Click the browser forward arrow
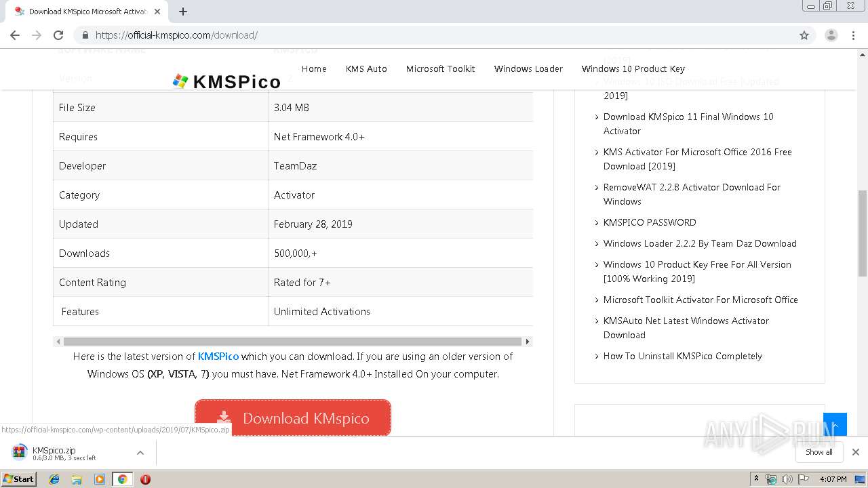Viewport: 868px width, 488px height. [37, 35]
